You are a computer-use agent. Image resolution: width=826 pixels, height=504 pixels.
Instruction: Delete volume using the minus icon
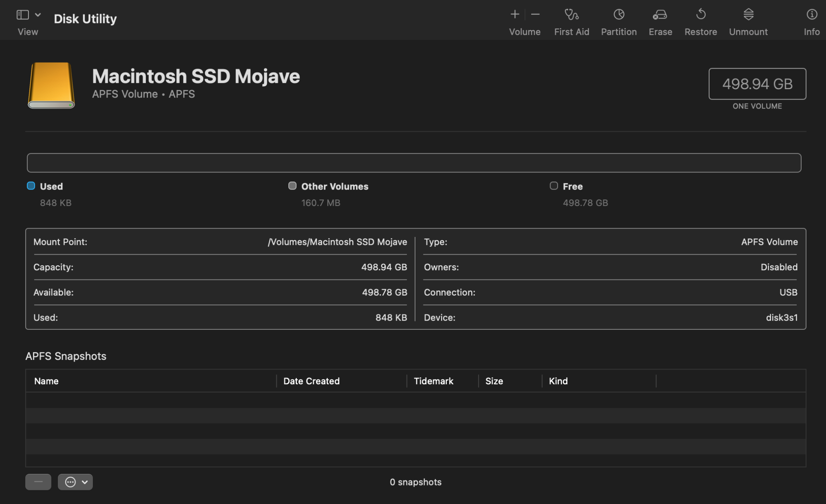tap(535, 14)
